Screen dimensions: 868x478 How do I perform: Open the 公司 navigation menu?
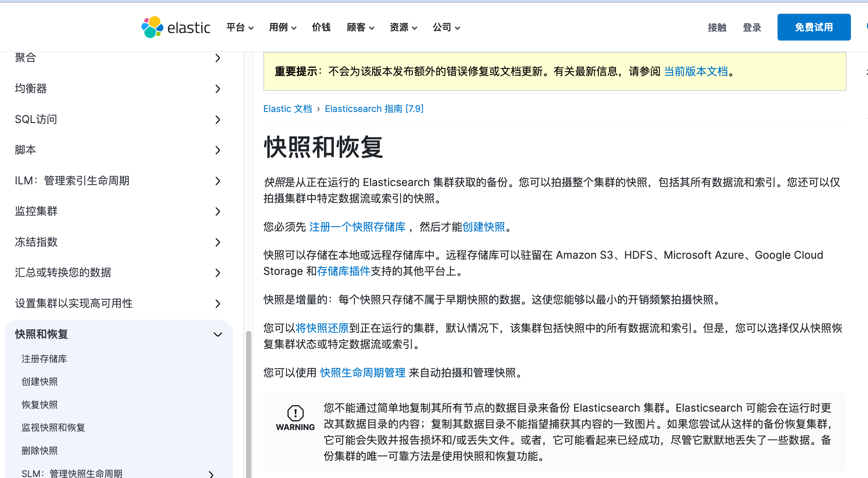(446, 27)
